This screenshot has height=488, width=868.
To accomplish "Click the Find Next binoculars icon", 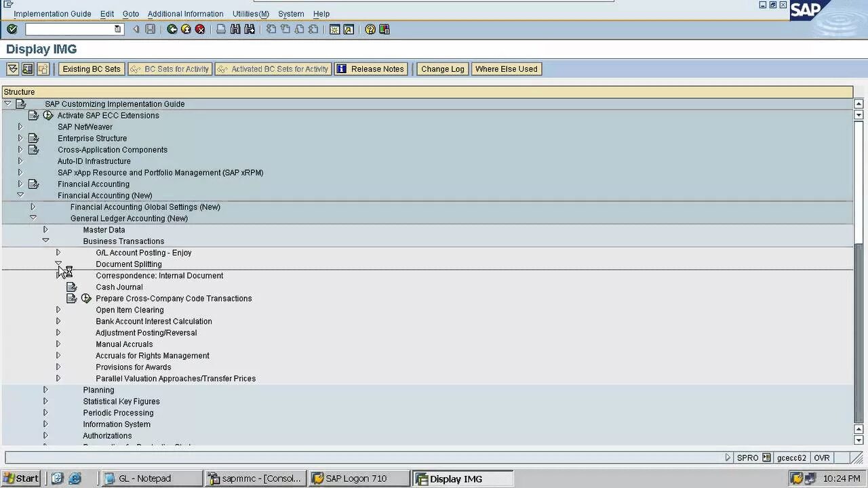I will [x=250, y=29].
